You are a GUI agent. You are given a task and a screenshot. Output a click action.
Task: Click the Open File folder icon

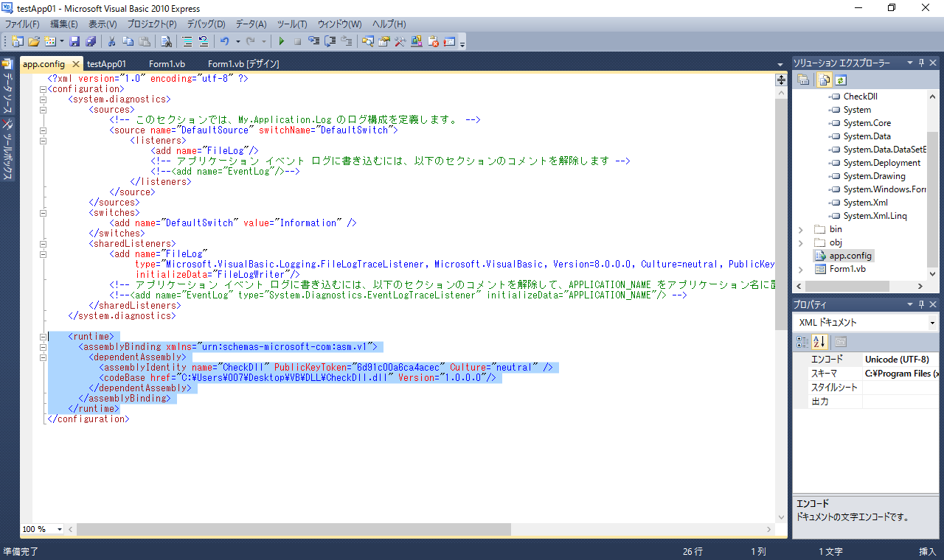tap(33, 41)
